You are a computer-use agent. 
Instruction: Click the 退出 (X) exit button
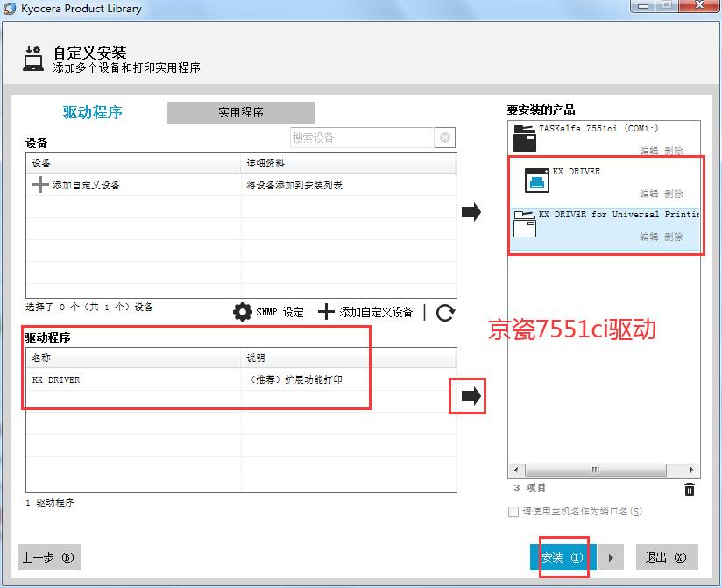[667, 558]
